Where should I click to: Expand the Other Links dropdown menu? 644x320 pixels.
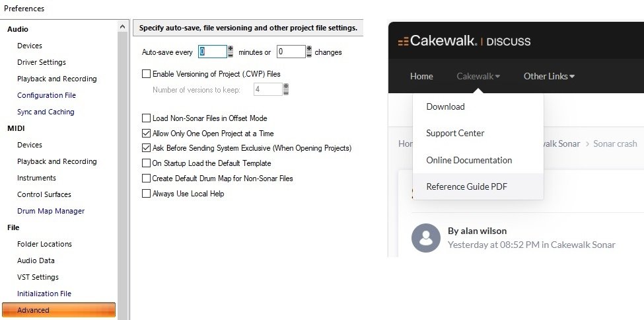pyautogui.click(x=549, y=76)
